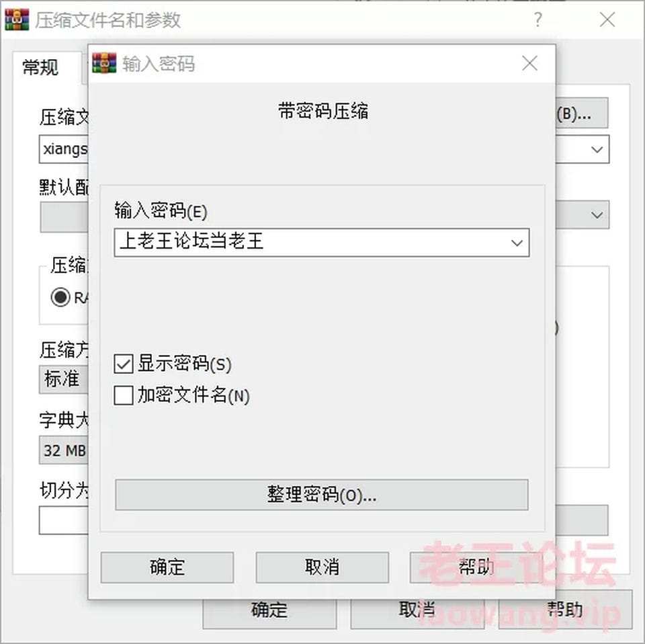Uncheck the 显示密码(S) checkbox
This screenshot has height=644, width=645.
[x=124, y=364]
